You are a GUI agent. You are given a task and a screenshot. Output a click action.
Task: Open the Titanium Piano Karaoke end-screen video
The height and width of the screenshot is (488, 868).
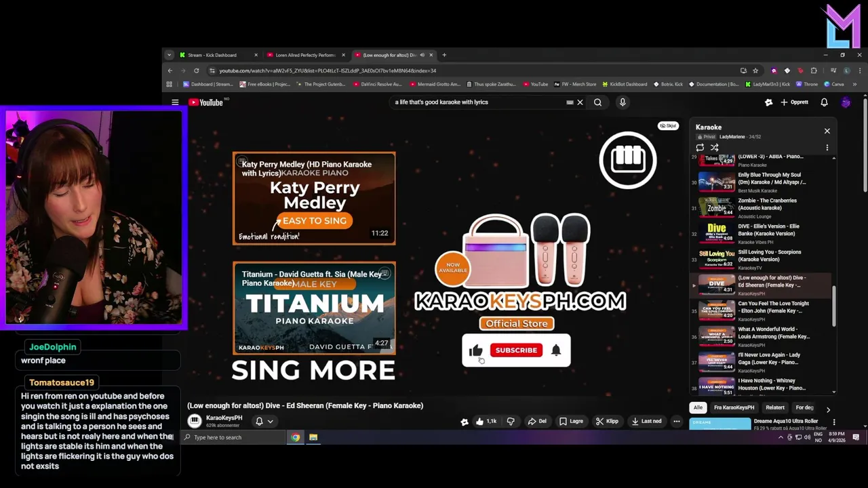tap(314, 308)
